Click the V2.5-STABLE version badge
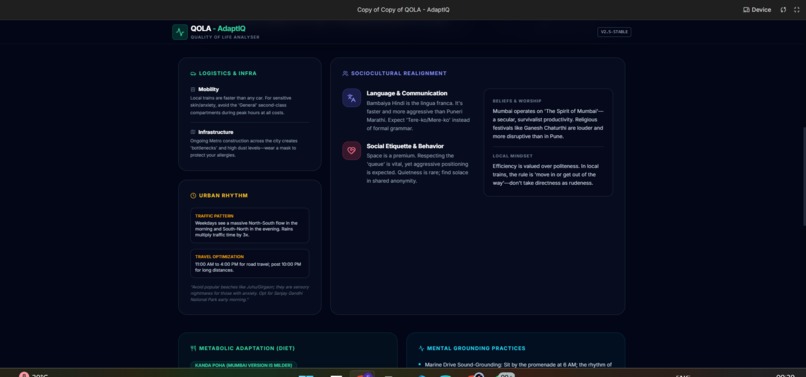Image resolution: width=806 pixels, height=377 pixels. (x=614, y=32)
